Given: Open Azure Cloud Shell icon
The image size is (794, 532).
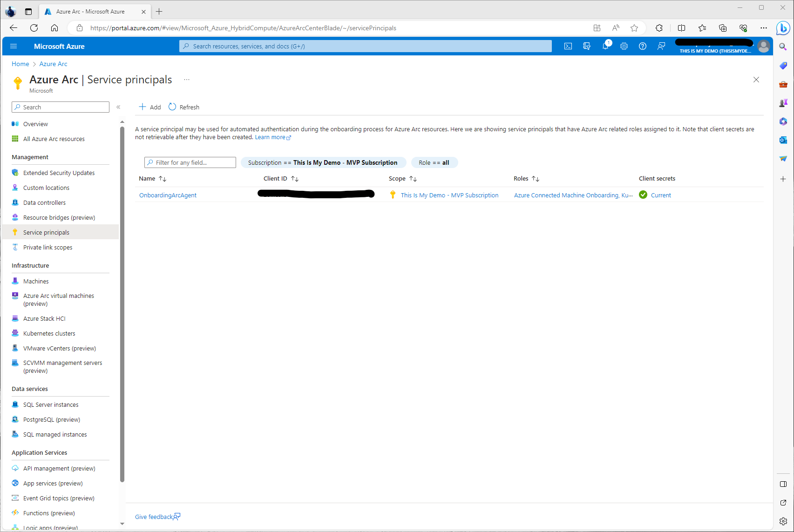Looking at the screenshot, I should point(568,46).
